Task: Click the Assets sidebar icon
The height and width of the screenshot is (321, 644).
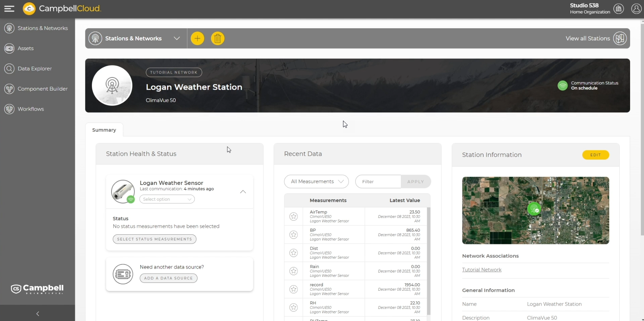Action: [x=9, y=49]
